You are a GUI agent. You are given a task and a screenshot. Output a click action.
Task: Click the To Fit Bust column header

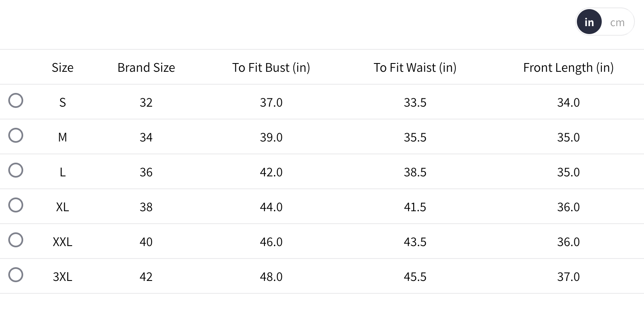click(x=271, y=67)
